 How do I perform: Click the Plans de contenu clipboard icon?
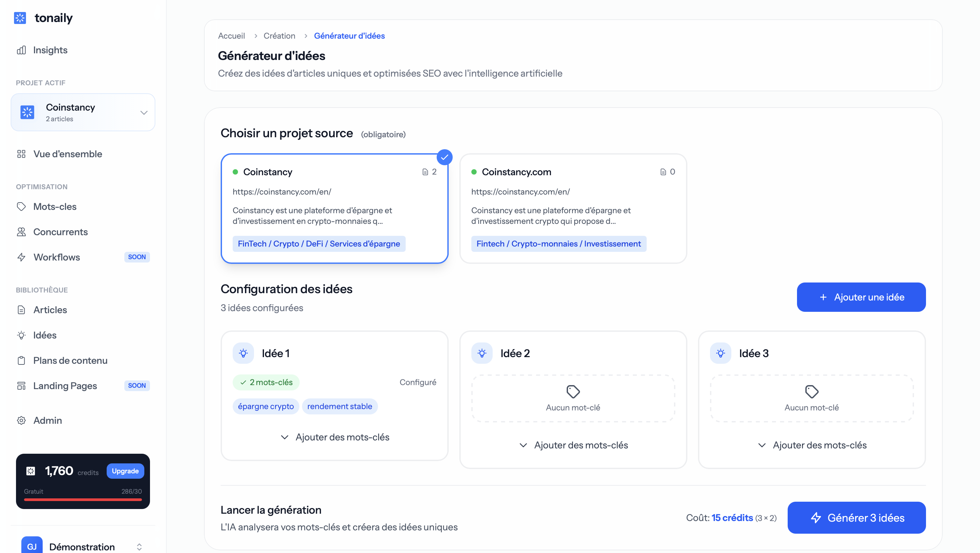coord(22,360)
